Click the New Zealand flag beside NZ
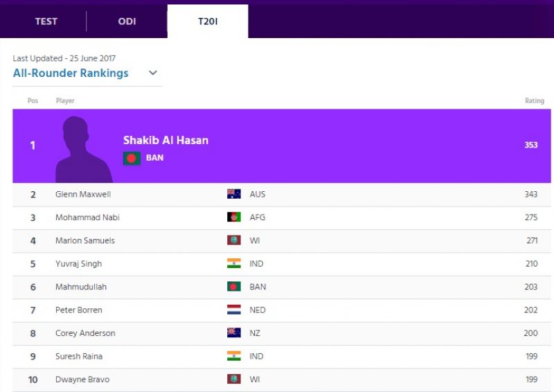Image resolution: width=554 pixels, height=392 pixels. (234, 333)
